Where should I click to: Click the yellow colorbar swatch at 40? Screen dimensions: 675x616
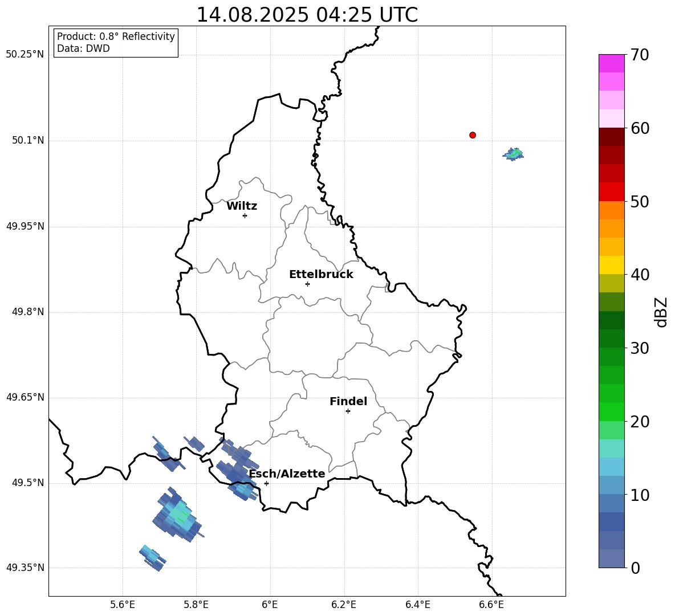tap(612, 265)
